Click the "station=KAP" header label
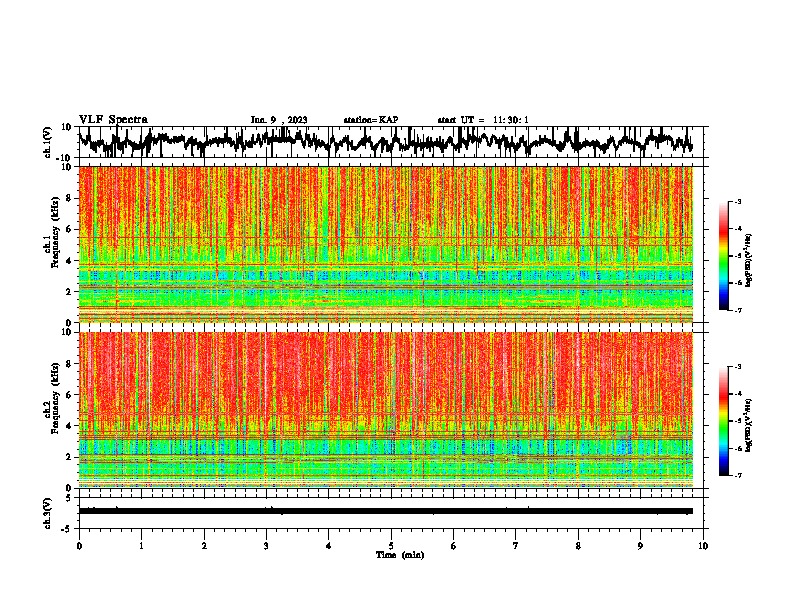The image size is (792, 612). click(371, 120)
